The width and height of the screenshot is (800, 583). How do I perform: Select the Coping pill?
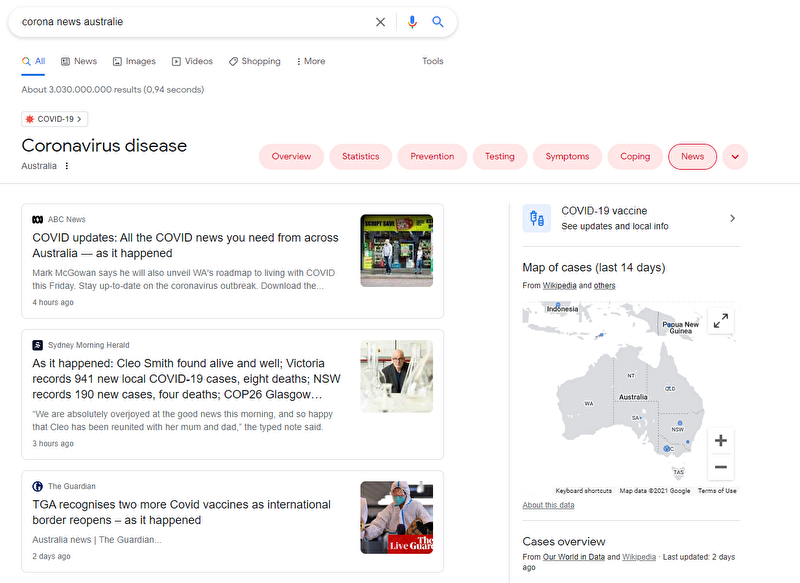(635, 157)
